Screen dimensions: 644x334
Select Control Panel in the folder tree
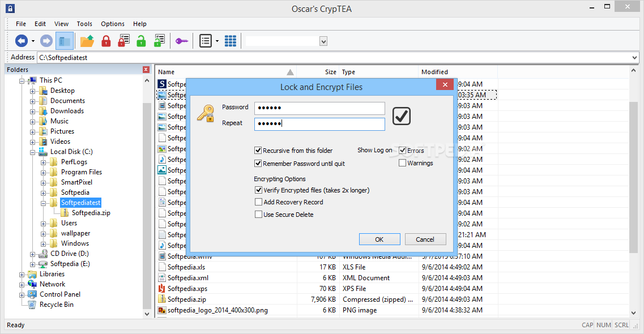(x=60, y=294)
